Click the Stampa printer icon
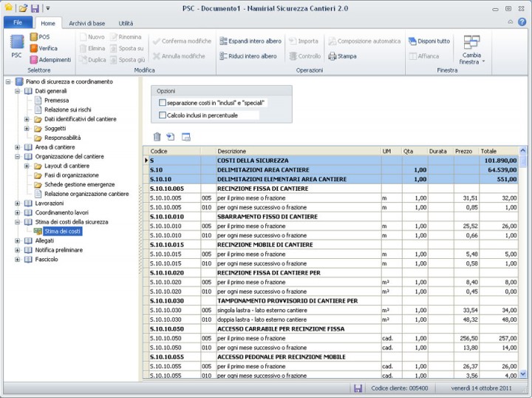Image resolution: width=532 pixels, height=398 pixels. [x=332, y=55]
